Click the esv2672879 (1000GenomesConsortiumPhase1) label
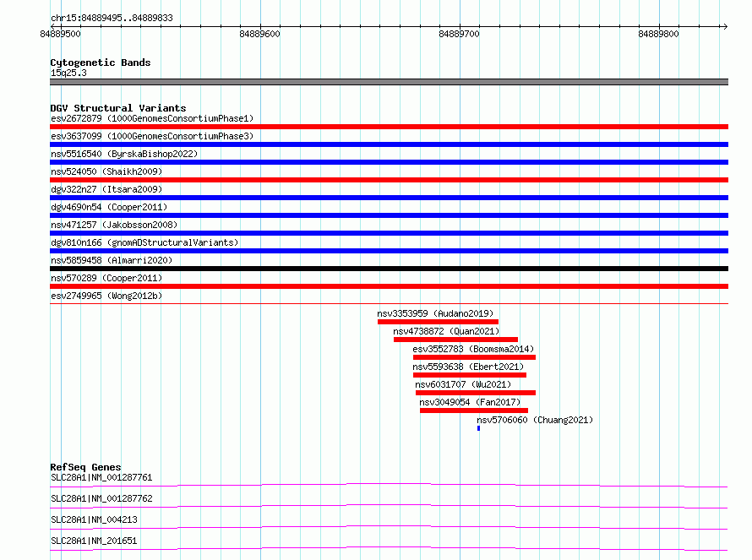The height and width of the screenshot is (560, 752). 152,118
